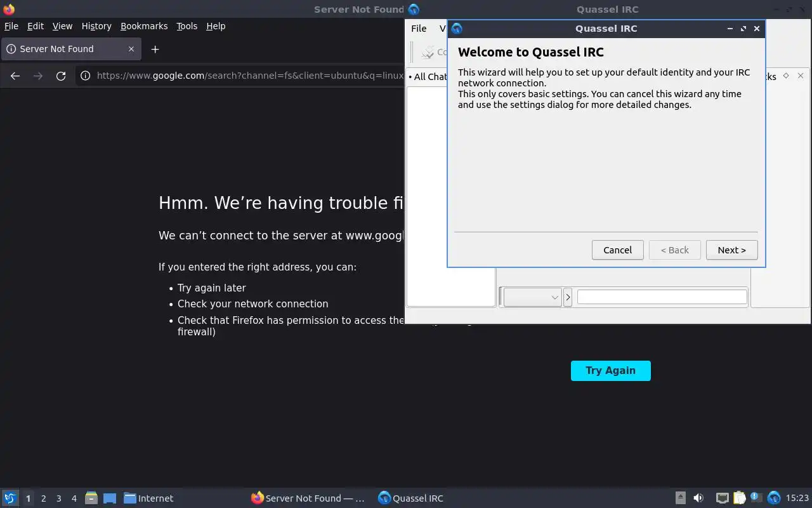
Task: Focus the Quassel chat input field
Action: 662,297
